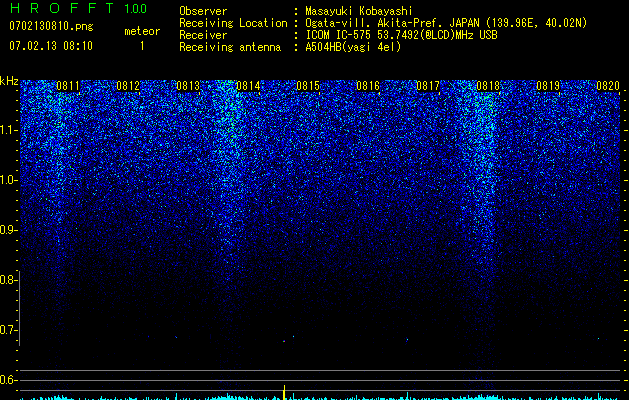Select the file name 0702130810.png
Image resolution: width=629 pixels, height=400 pixels.
point(51,26)
